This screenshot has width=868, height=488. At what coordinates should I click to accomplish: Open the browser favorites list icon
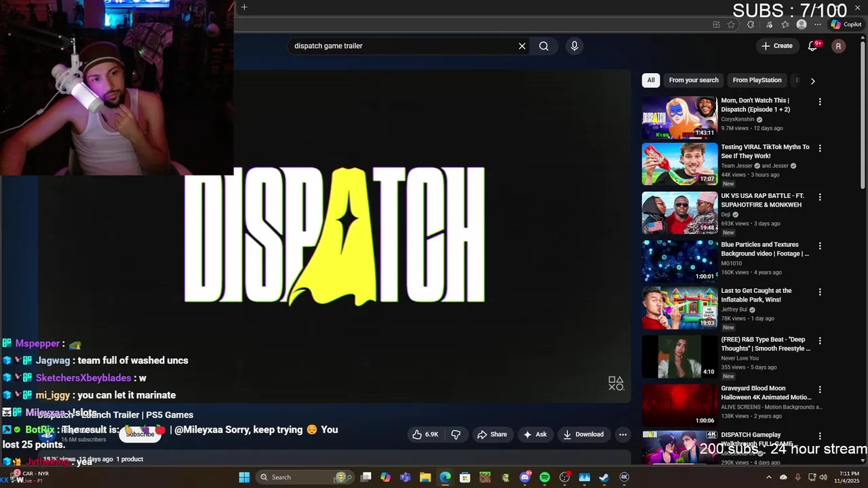[785, 24]
